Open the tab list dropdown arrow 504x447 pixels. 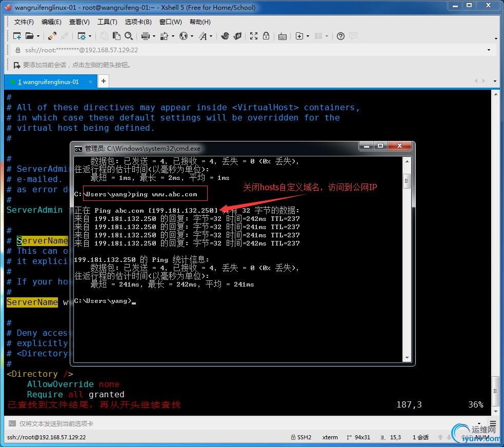495,82
